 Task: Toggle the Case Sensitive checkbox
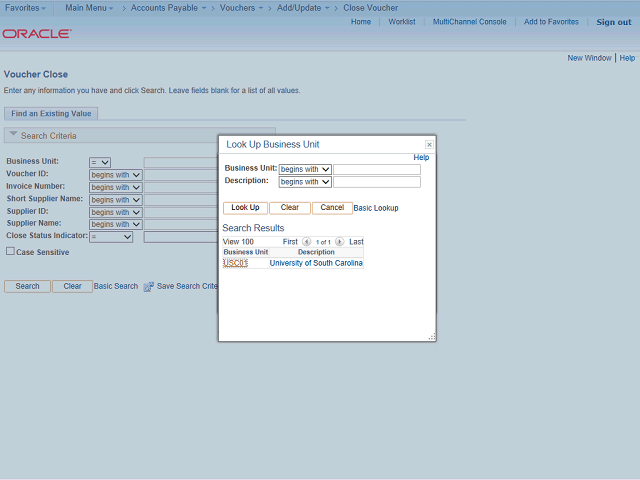pos(10,251)
